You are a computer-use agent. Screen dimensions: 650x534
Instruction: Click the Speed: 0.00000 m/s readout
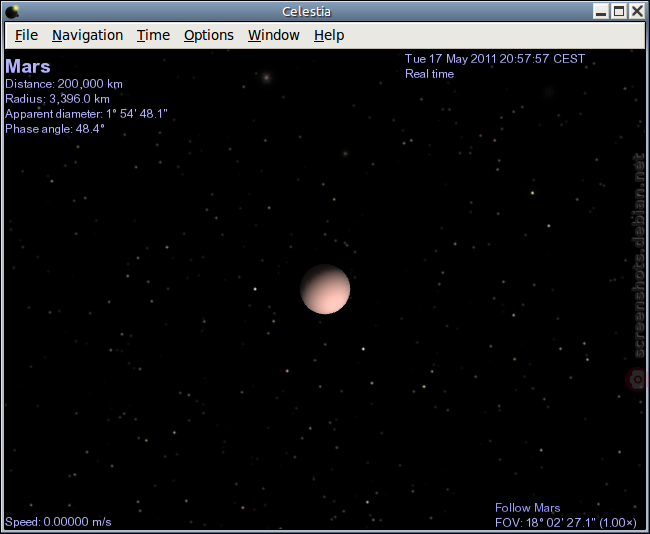coord(58,522)
